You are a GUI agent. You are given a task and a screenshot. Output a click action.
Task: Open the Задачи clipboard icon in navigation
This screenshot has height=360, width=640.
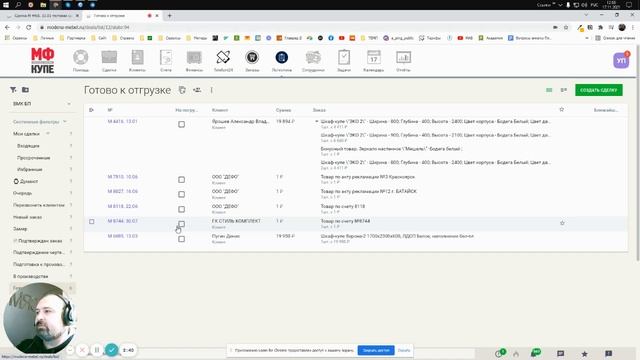[344, 57]
